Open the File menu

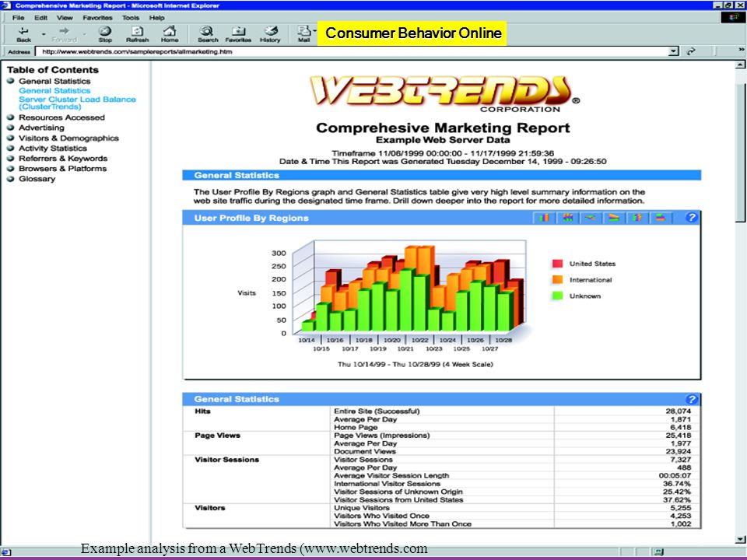pyautogui.click(x=18, y=18)
